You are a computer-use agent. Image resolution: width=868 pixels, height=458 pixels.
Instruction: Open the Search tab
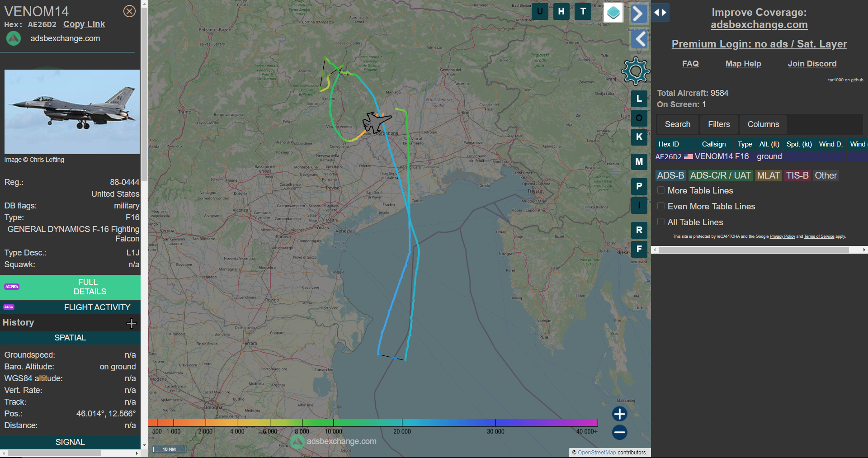677,124
